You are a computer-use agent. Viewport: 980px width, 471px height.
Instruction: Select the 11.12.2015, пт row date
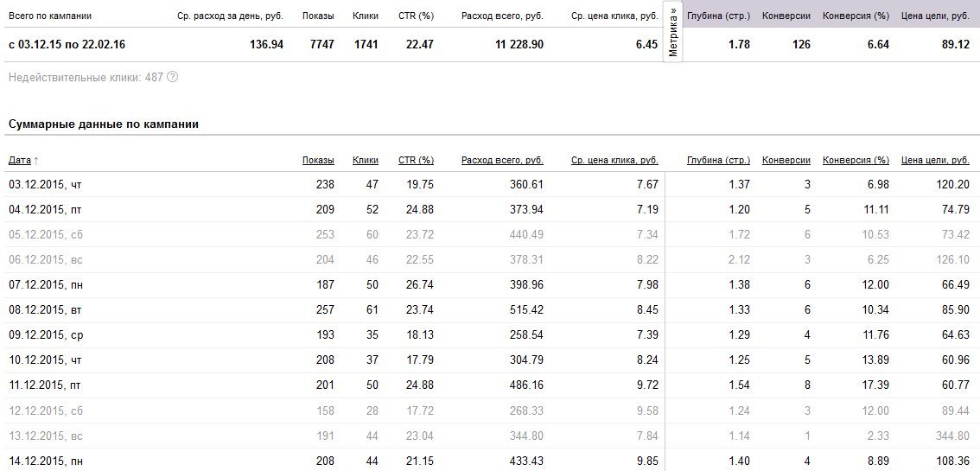pos(45,385)
